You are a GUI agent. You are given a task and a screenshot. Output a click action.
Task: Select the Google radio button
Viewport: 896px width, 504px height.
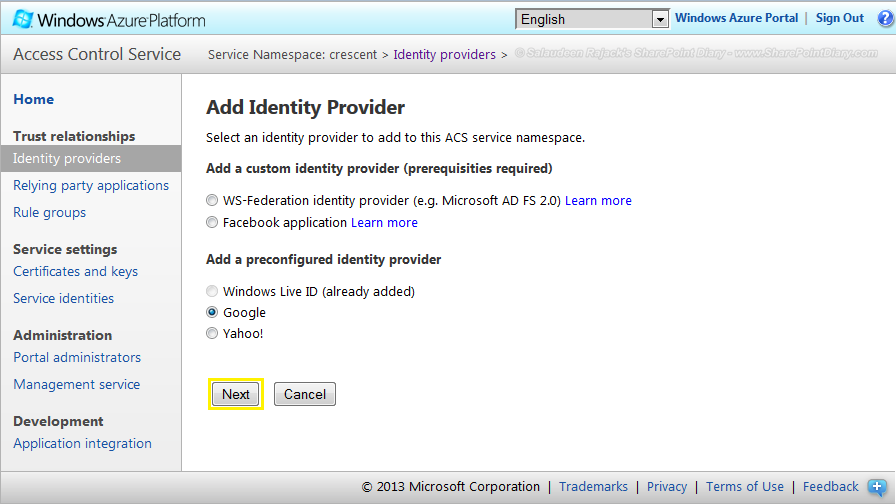coord(212,313)
